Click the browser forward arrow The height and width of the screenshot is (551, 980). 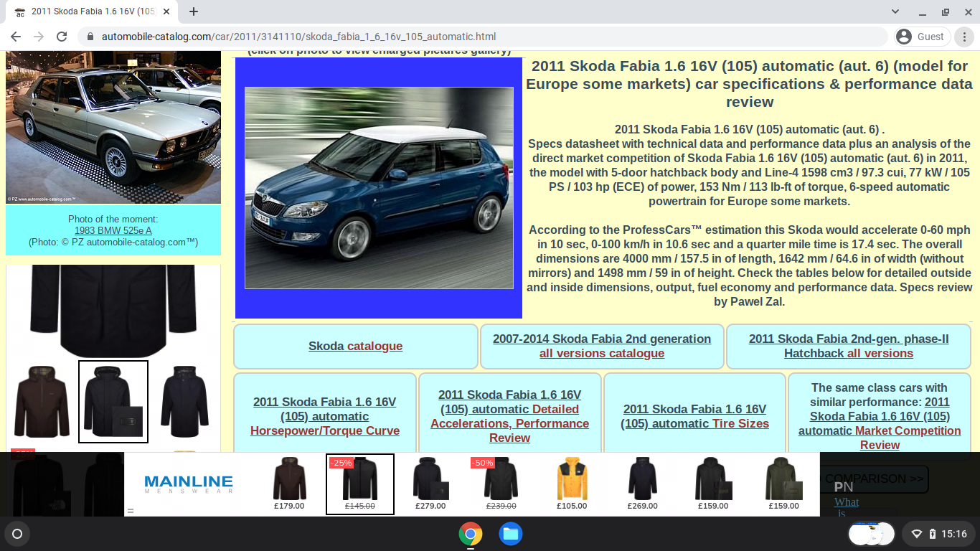pos(39,37)
